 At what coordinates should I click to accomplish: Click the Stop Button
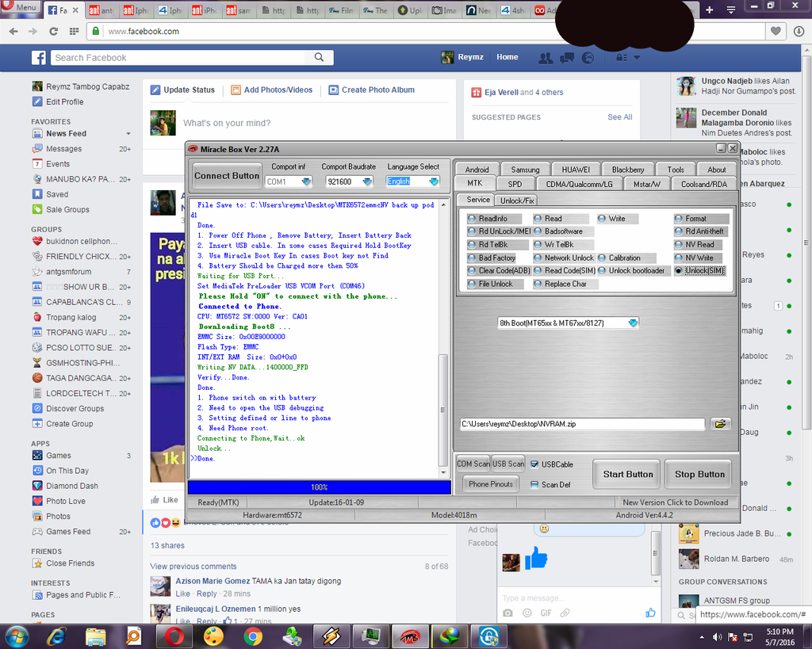(x=699, y=475)
